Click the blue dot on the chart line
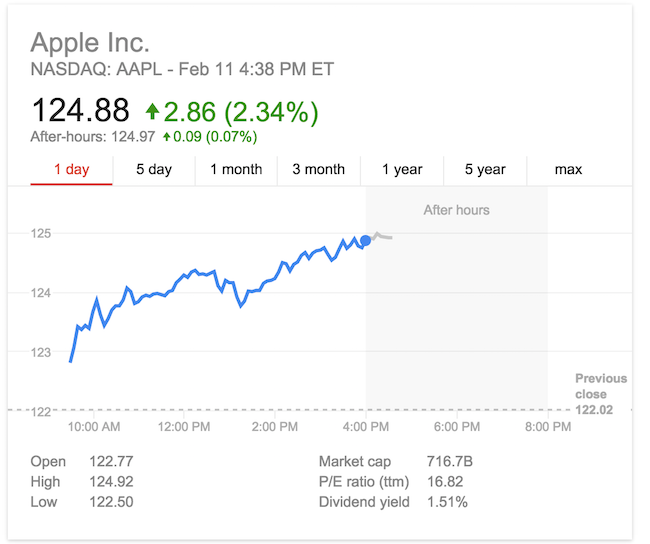Viewport: 650px width, 544px height. 366,240
